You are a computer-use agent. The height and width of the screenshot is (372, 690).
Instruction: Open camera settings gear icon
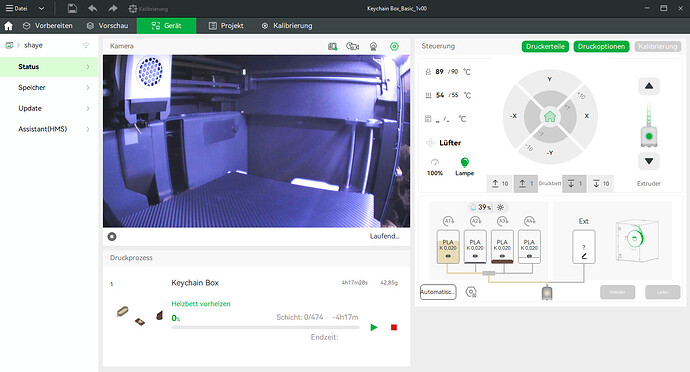(394, 46)
